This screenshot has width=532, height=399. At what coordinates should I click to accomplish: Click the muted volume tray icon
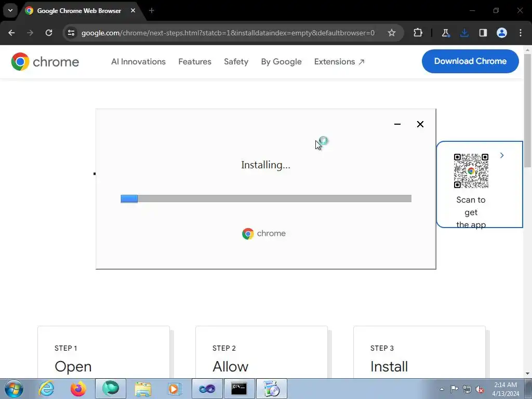pos(480,389)
